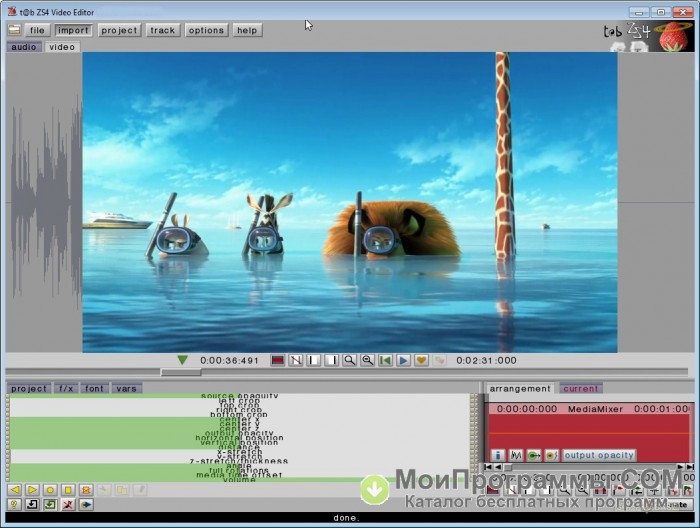
Task: Click the green playhead marker triangle
Action: point(182,360)
